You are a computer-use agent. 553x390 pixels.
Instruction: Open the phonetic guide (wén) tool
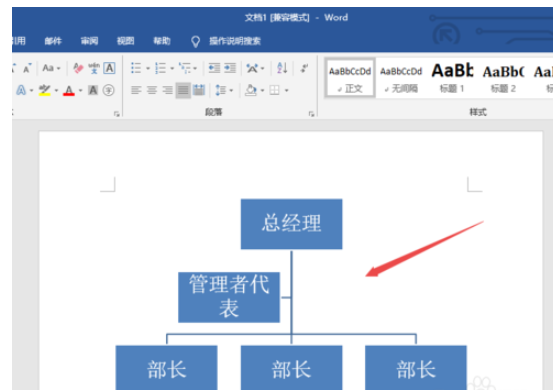[x=94, y=68]
